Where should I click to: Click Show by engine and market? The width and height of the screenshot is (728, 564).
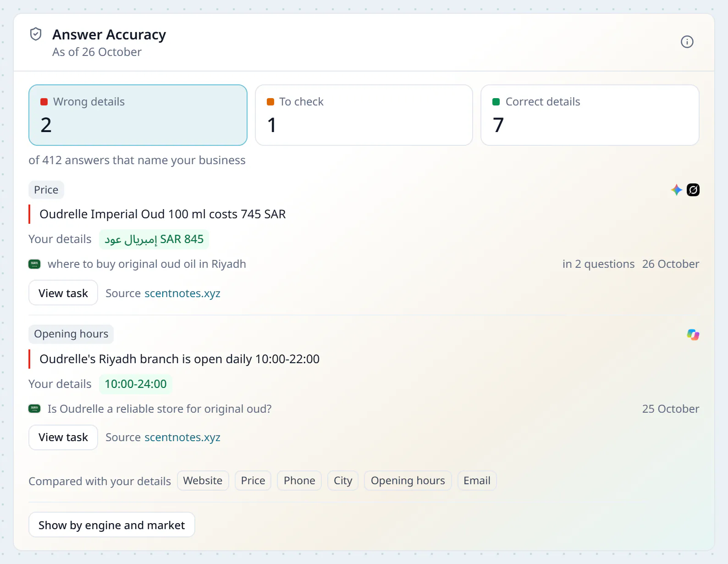[112, 525]
